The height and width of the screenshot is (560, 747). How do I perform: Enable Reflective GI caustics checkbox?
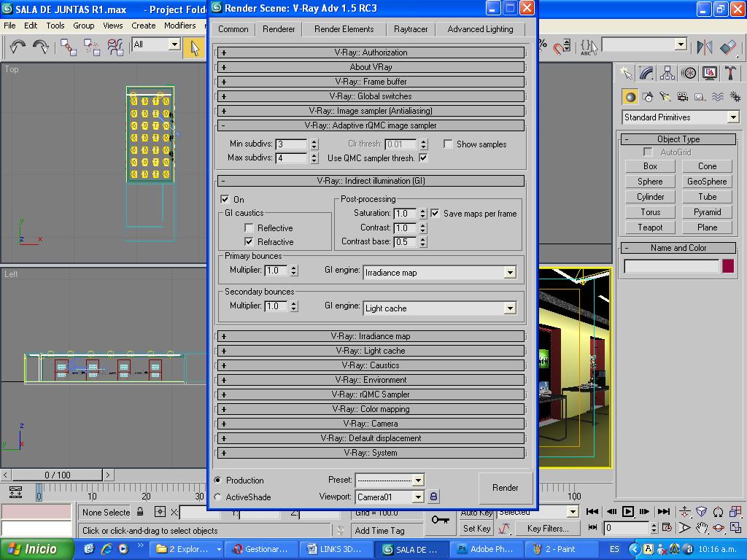tap(249, 227)
